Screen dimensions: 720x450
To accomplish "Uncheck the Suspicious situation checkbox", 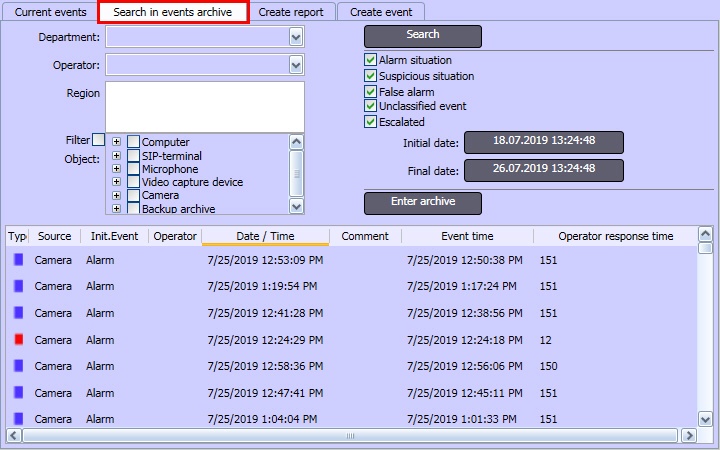I will pos(370,76).
